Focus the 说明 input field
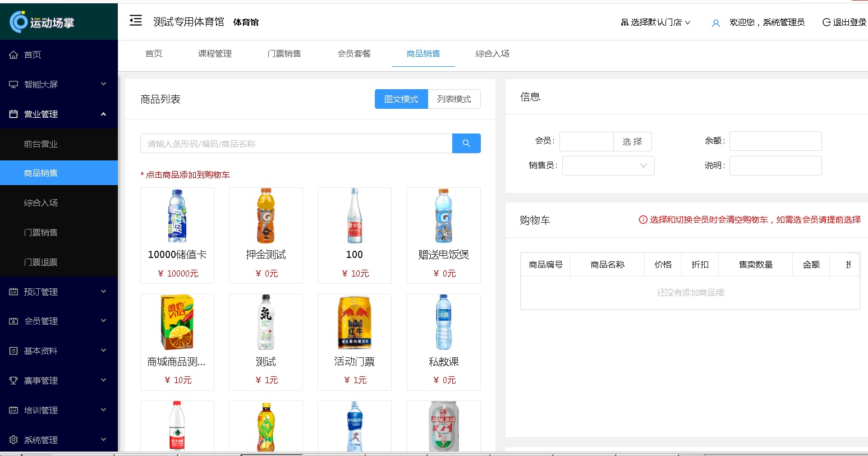 coord(775,165)
